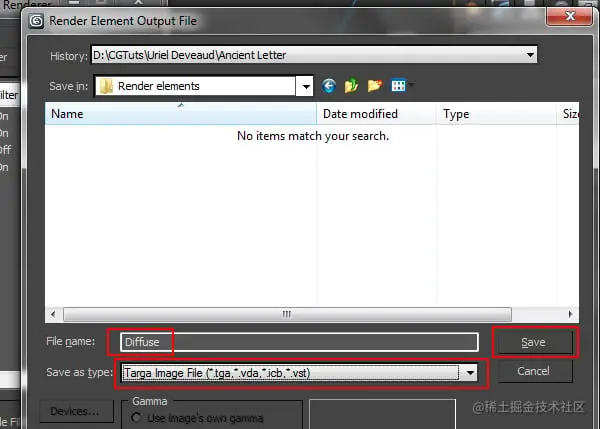Click the horizontal scrollbar thumb
The height and width of the screenshot is (429, 600).
tap(287, 314)
